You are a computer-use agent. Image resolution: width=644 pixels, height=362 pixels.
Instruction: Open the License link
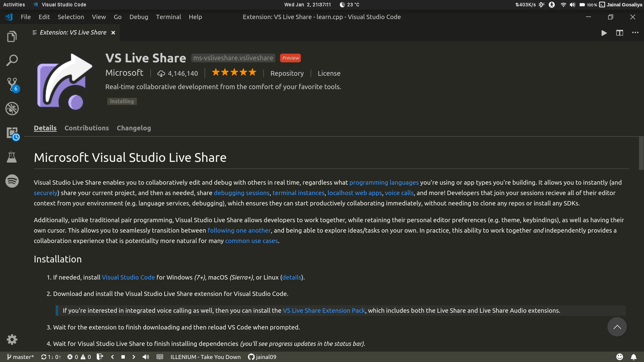tap(329, 73)
